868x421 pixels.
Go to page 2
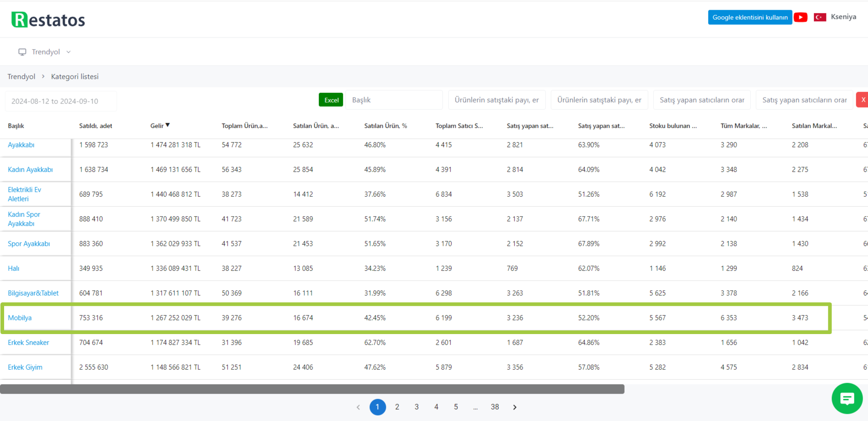[397, 407]
